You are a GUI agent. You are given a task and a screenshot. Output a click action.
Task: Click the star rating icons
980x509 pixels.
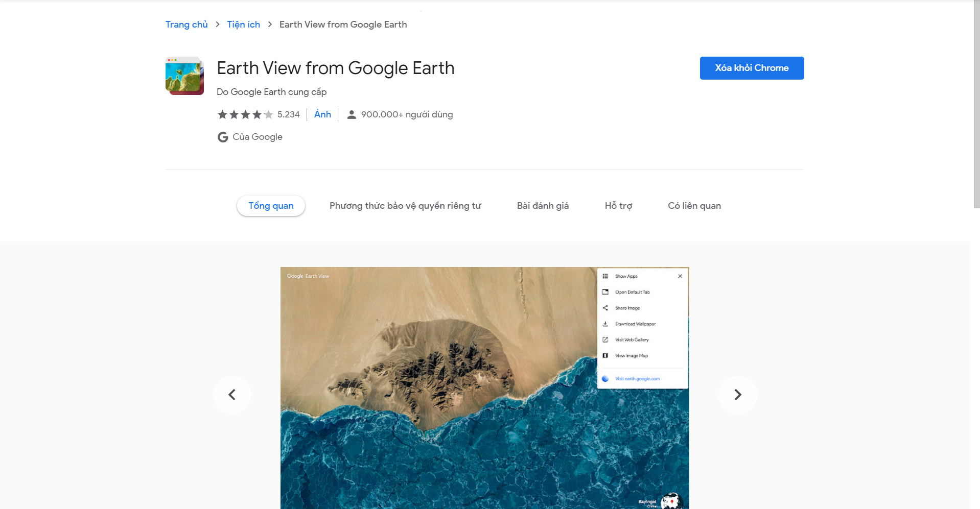coord(245,114)
